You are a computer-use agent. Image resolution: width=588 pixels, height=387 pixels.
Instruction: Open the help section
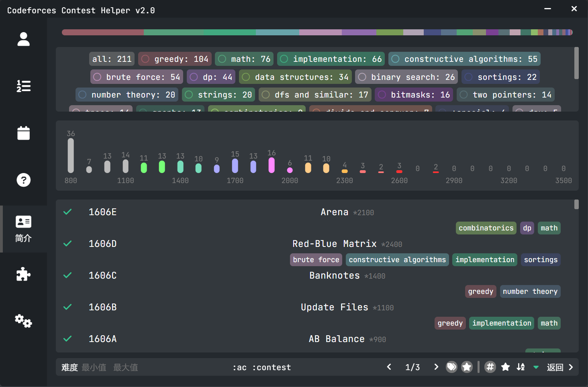[23, 180]
